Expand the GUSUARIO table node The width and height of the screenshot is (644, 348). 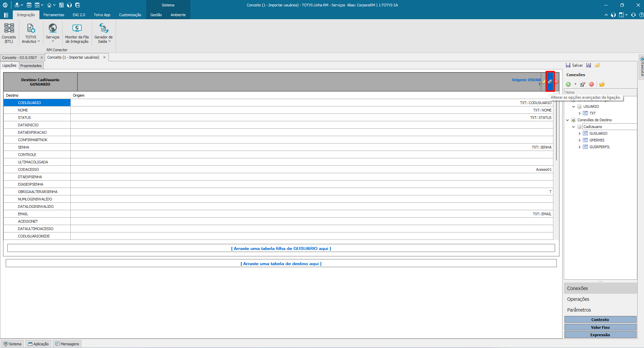click(x=580, y=133)
